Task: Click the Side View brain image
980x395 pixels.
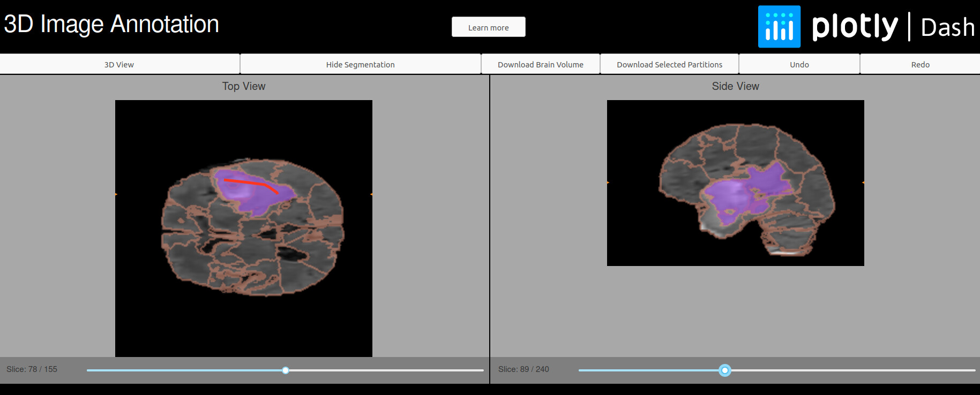Action: 736,183
